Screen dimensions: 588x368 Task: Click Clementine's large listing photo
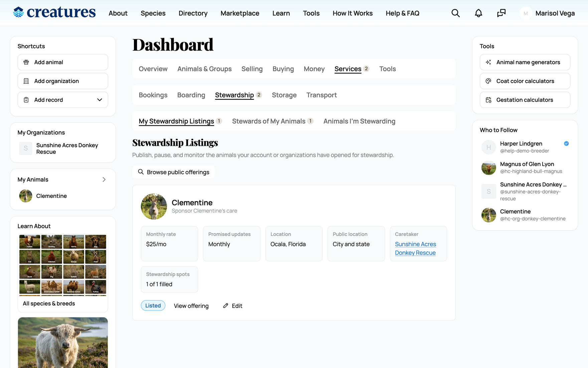[x=154, y=206]
